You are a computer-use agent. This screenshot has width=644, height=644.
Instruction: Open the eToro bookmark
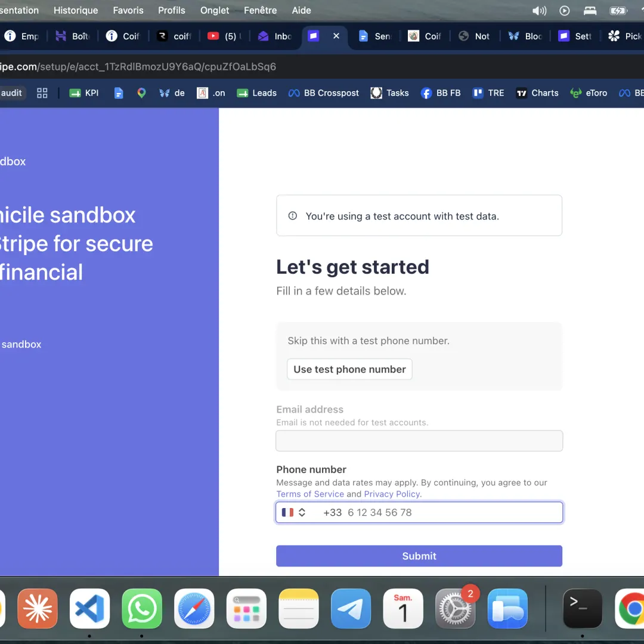(589, 93)
